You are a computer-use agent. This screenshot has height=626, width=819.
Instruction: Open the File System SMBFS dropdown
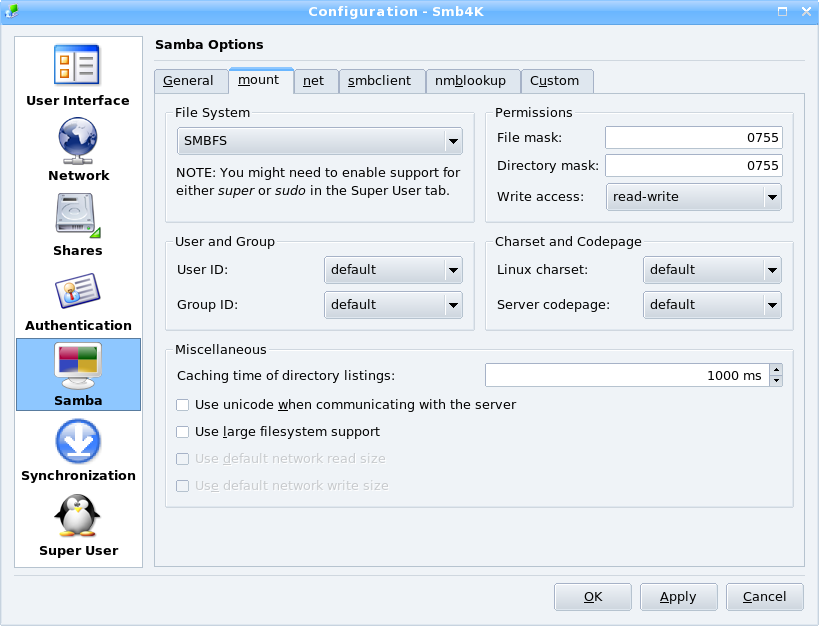tap(320, 141)
